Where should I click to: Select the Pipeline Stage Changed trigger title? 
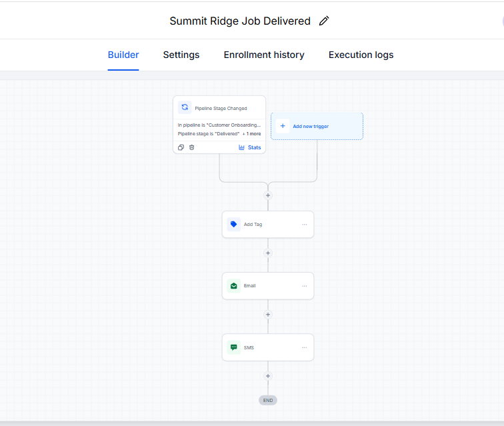tap(221, 109)
